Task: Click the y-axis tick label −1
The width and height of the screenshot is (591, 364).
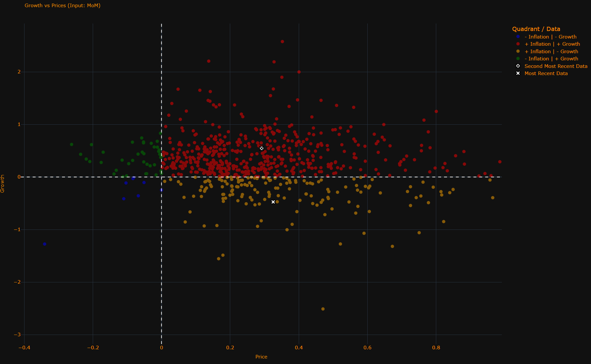Action: click(x=17, y=229)
